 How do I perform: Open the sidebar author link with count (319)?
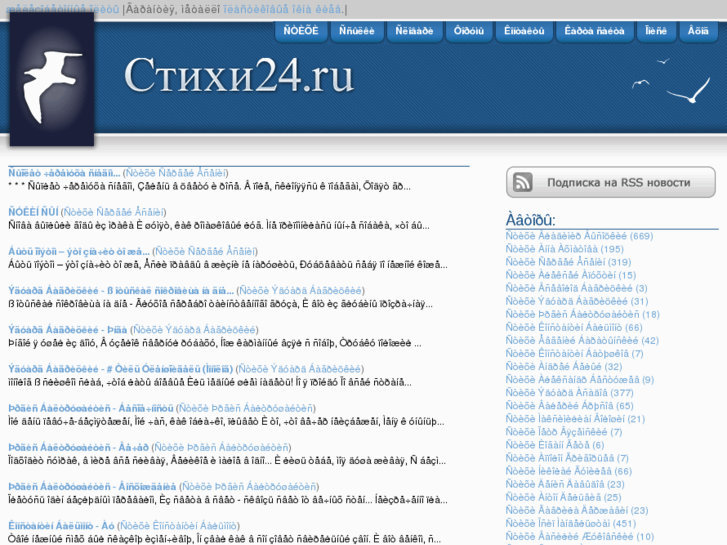click(568, 262)
